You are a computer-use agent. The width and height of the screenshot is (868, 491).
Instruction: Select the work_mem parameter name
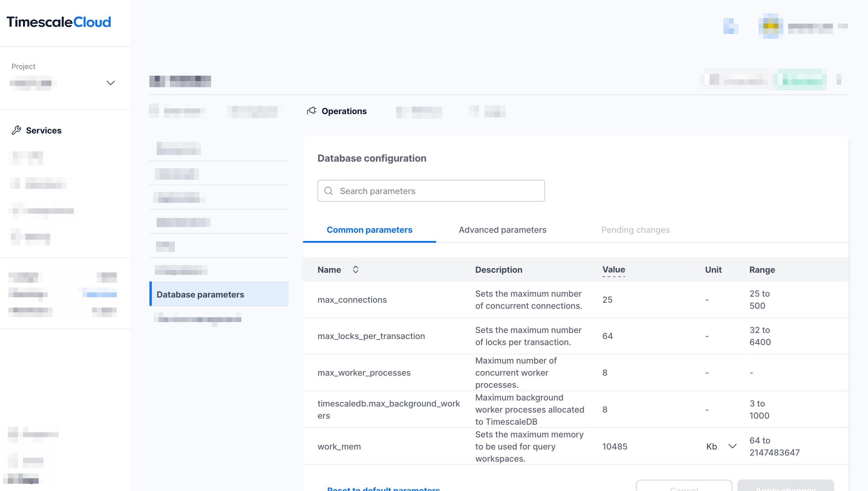tap(339, 446)
